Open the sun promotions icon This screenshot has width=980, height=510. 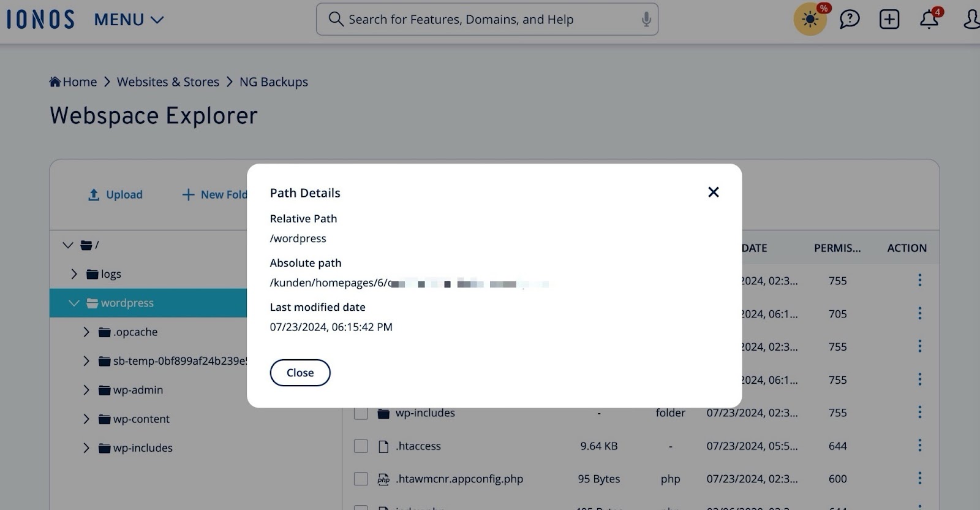[x=810, y=20]
